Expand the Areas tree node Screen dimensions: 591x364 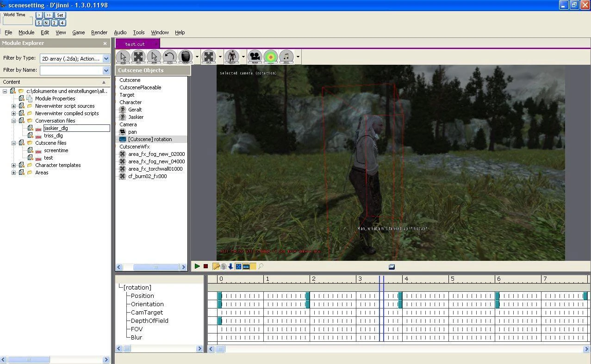point(14,173)
